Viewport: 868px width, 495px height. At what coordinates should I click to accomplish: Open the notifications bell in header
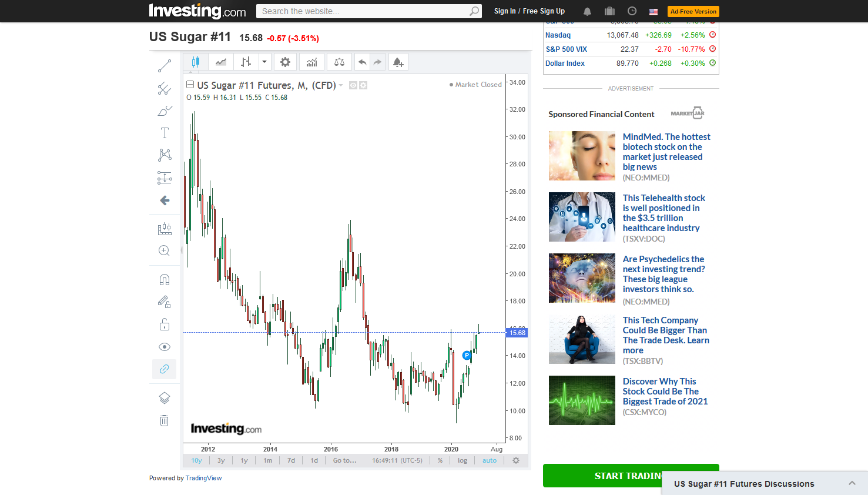coord(587,11)
